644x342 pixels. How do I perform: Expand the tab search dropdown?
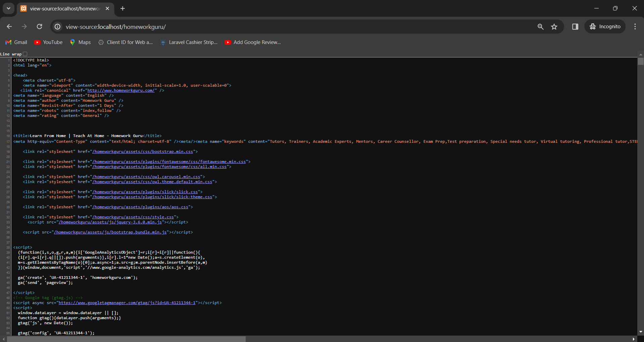pyautogui.click(x=8, y=8)
